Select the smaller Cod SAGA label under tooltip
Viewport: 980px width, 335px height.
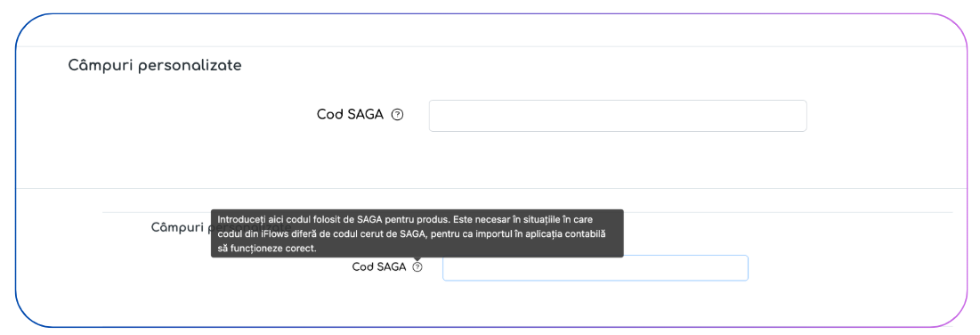tap(379, 267)
